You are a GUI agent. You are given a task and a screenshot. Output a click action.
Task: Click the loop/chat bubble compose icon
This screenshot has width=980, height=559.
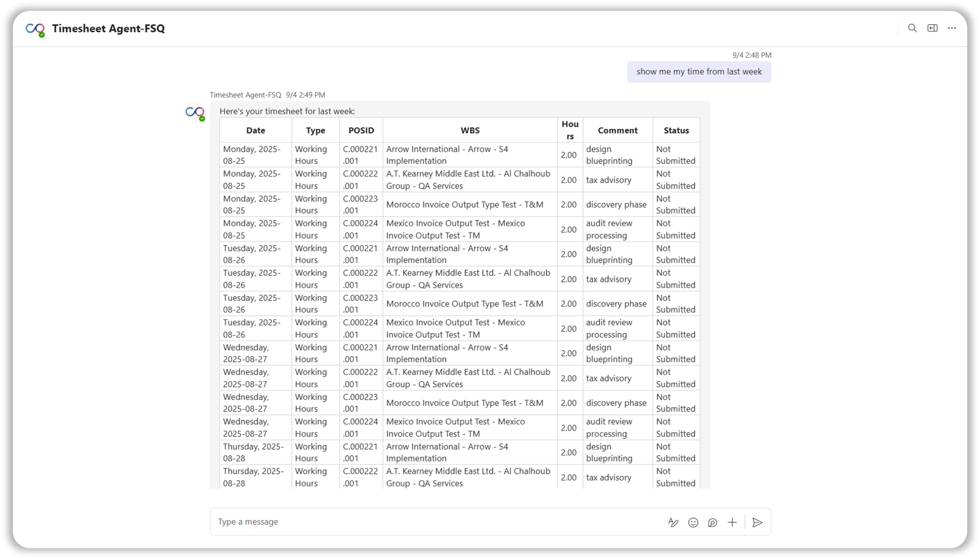pyautogui.click(x=713, y=522)
